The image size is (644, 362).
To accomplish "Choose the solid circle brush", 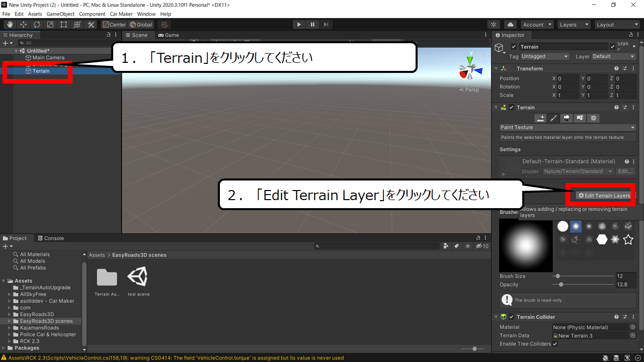I will pyautogui.click(x=562, y=227).
